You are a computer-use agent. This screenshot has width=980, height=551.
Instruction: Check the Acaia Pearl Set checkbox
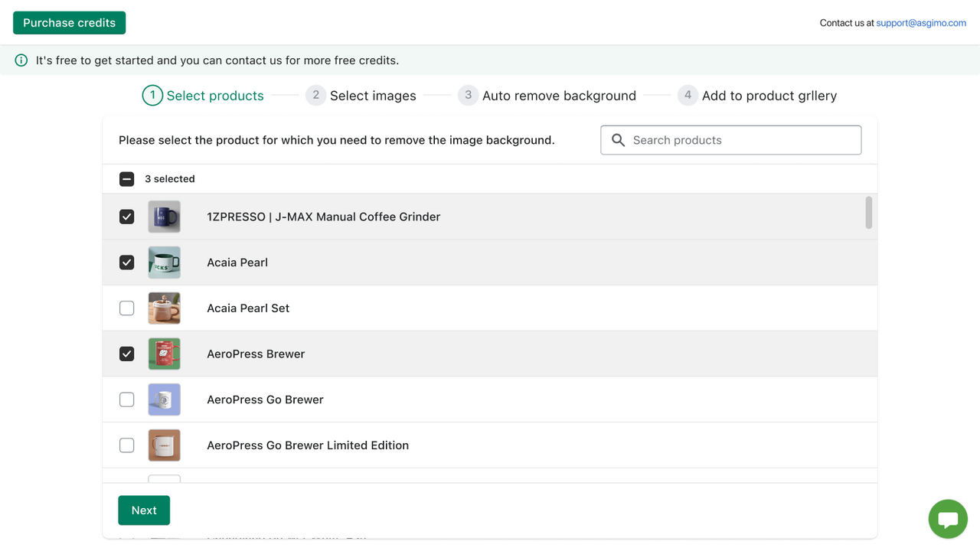[126, 308]
